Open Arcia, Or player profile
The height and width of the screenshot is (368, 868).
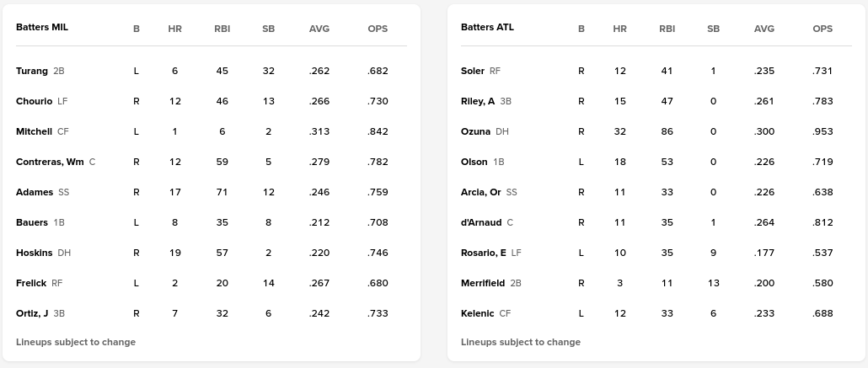coord(480,192)
